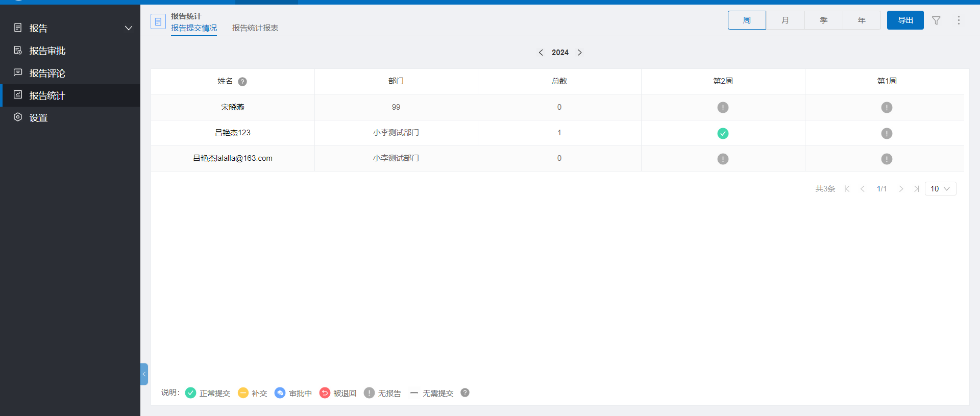Select the 年 period view
Viewport: 980px width, 416px height.
pyautogui.click(x=862, y=20)
